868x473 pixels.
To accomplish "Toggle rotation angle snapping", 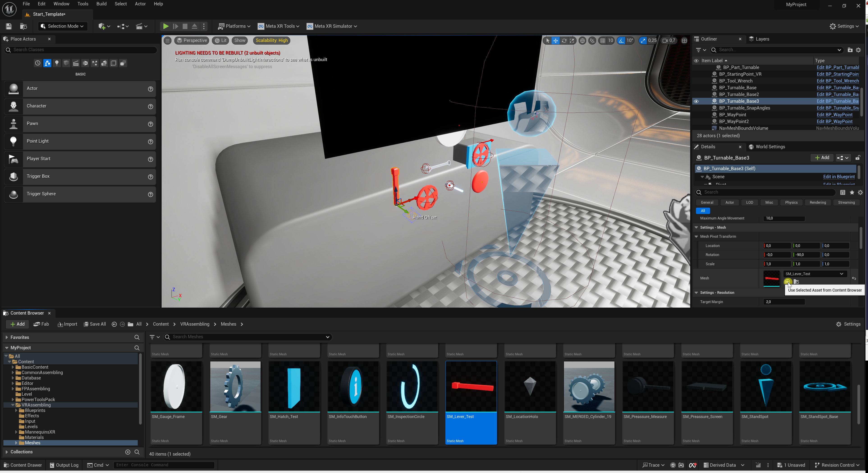I will click(621, 40).
